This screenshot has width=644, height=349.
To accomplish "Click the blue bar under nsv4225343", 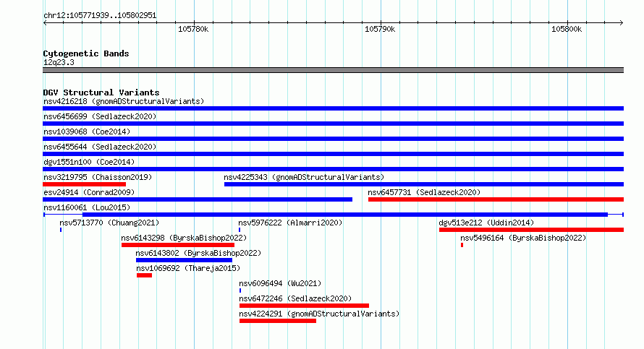I will [424, 184].
